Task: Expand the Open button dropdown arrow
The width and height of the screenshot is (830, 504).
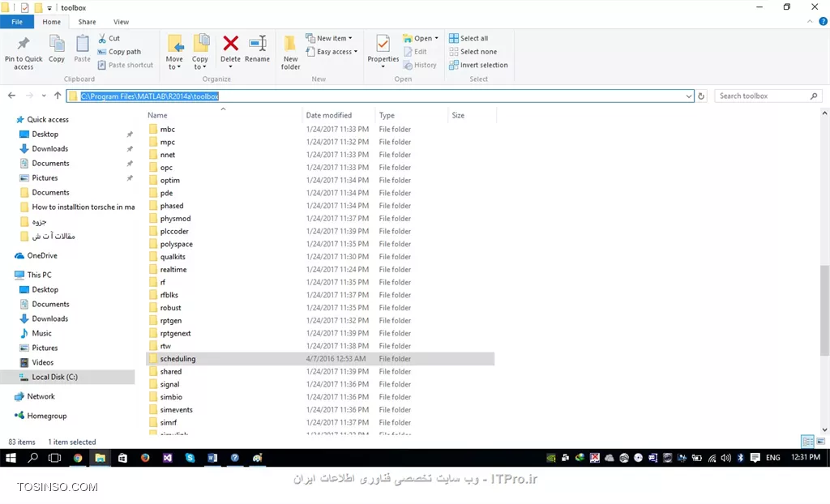Action: point(436,38)
